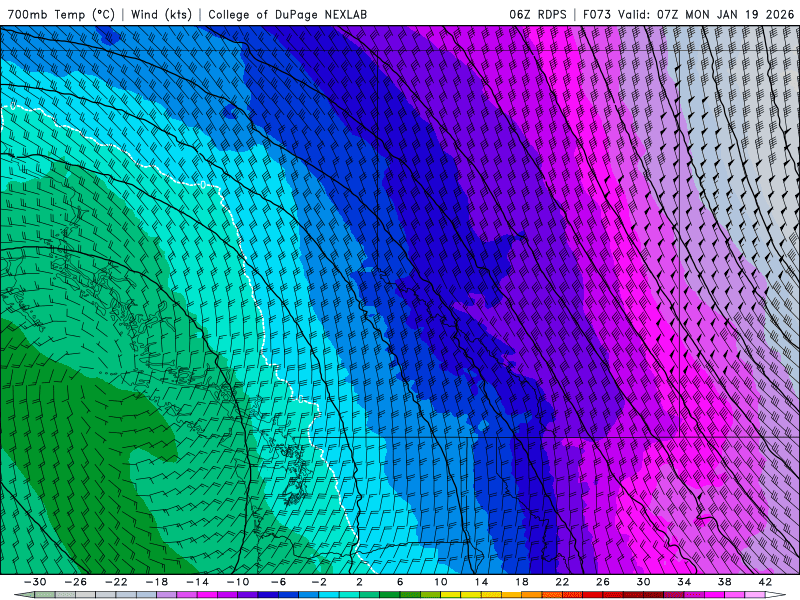Click the 18 colorbar scale label
The width and height of the screenshot is (800, 600).
pos(522,582)
